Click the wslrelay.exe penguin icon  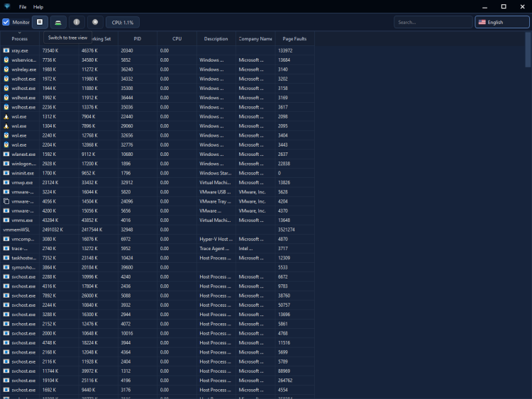(x=6, y=69)
